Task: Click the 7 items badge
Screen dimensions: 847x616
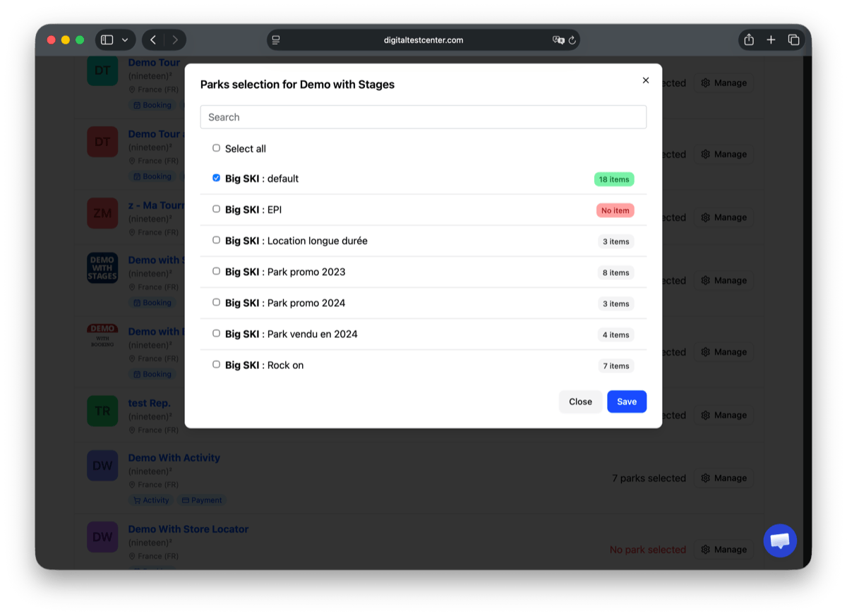Action: tap(615, 366)
